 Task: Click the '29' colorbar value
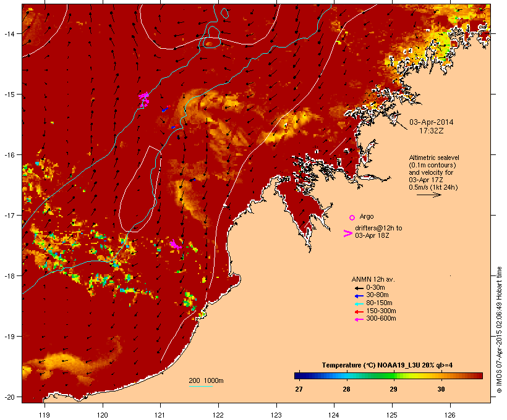pos(393,389)
